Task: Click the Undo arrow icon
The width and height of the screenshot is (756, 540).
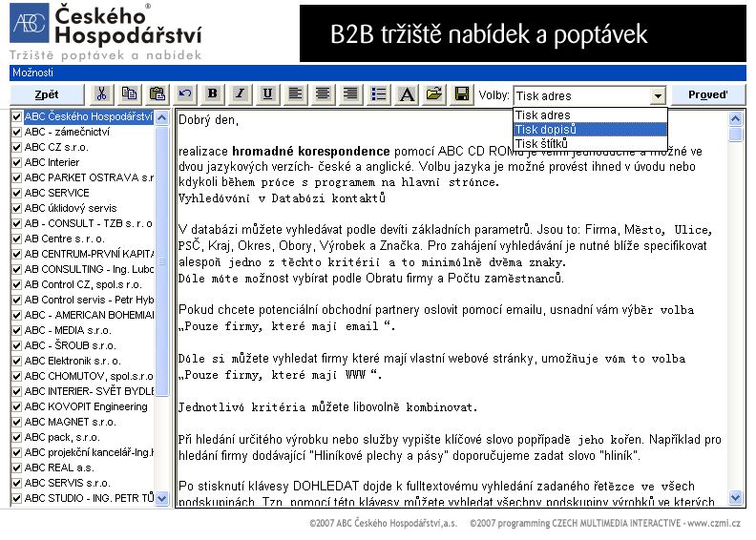Action: pyautogui.click(x=184, y=94)
